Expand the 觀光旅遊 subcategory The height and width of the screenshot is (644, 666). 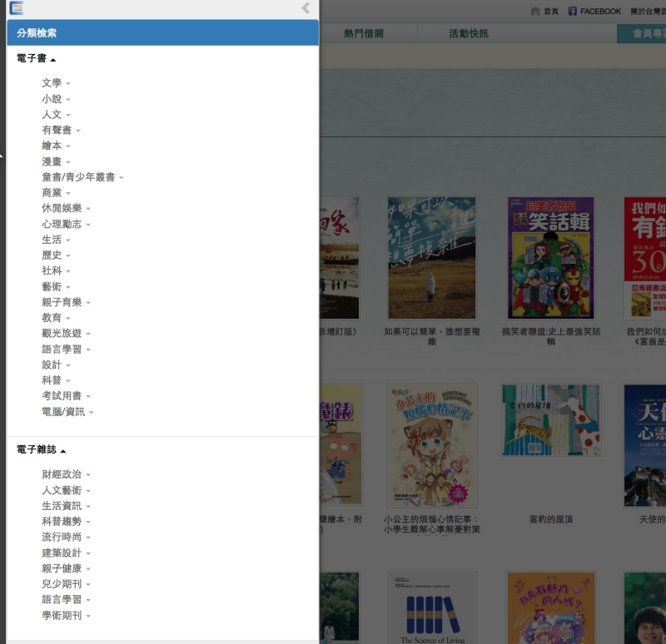(67, 334)
